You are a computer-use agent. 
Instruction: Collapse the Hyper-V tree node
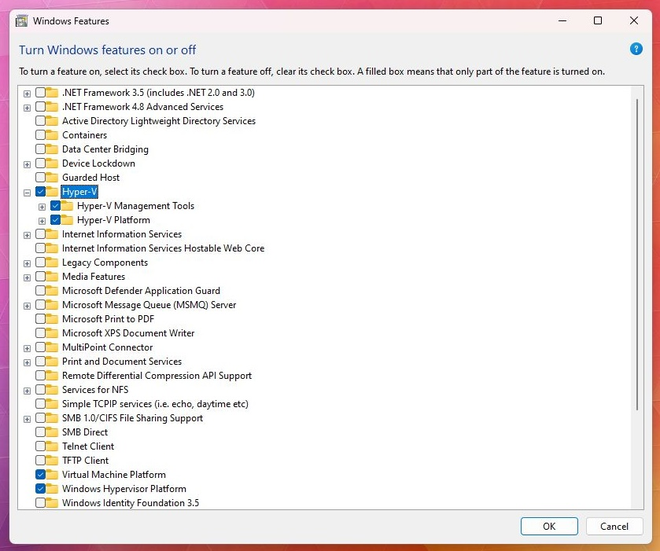tap(27, 193)
